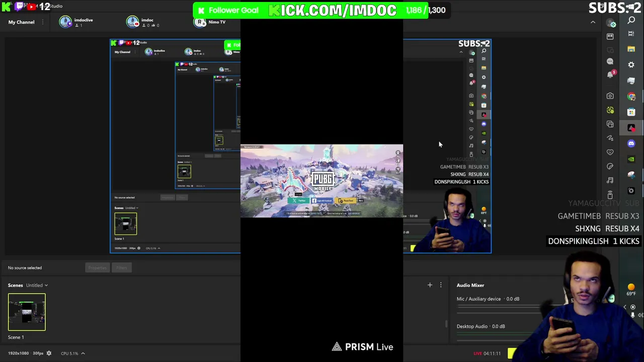The height and width of the screenshot is (362, 644).
Task: Open the music note icon in sidebar
Action: (610, 180)
